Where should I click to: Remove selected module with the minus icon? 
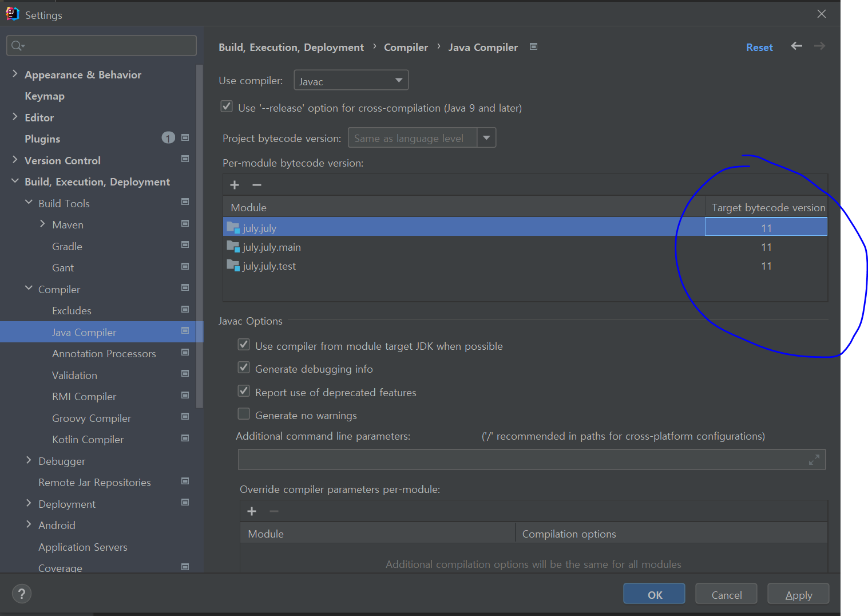tap(257, 185)
